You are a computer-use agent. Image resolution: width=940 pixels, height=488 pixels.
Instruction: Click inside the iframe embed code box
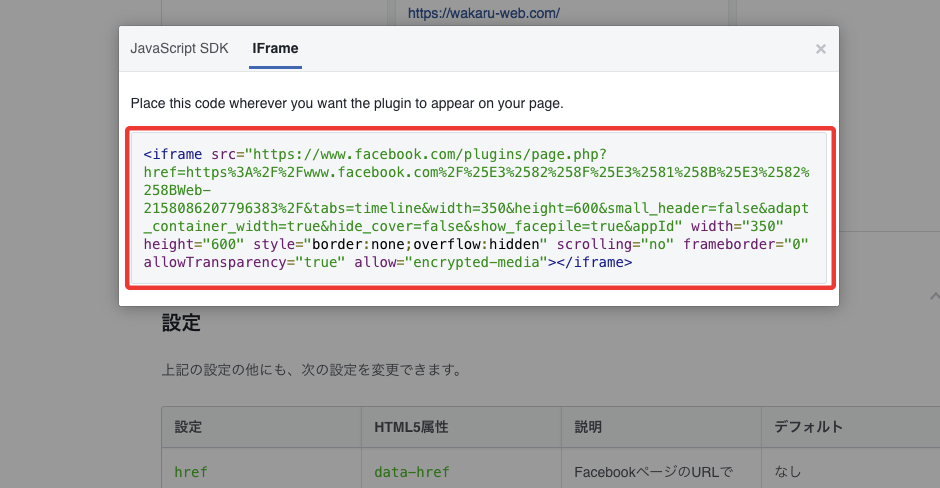coord(480,208)
